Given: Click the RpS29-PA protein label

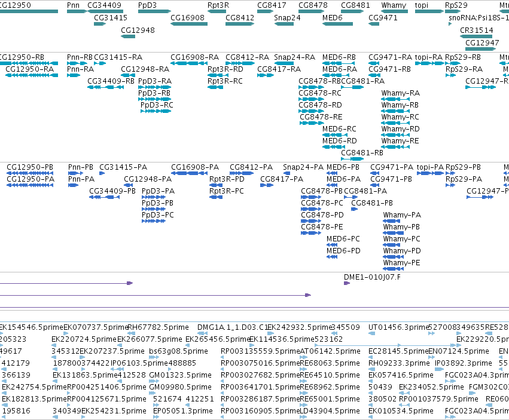Looking at the screenshot, I should coord(464,179).
